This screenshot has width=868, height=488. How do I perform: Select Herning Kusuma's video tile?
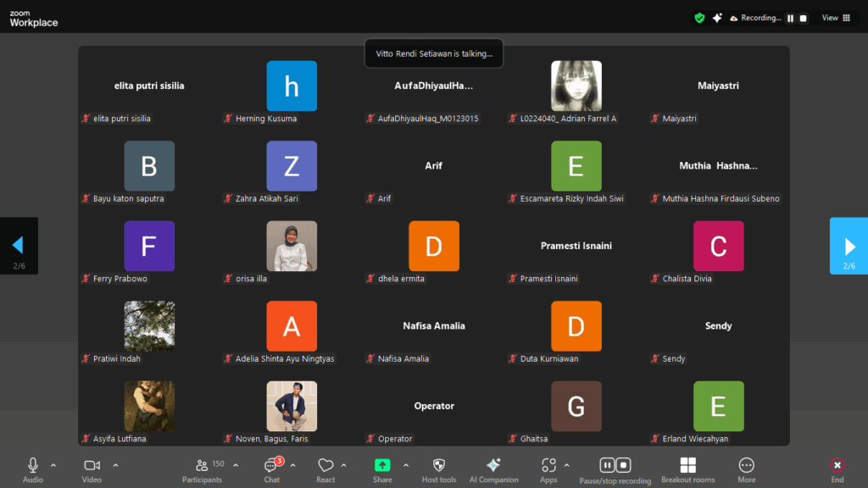292,86
